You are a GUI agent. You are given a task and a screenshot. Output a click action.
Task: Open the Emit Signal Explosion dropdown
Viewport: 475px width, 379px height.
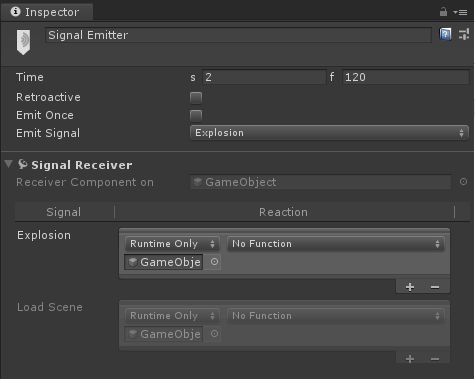tap(329, 133)
